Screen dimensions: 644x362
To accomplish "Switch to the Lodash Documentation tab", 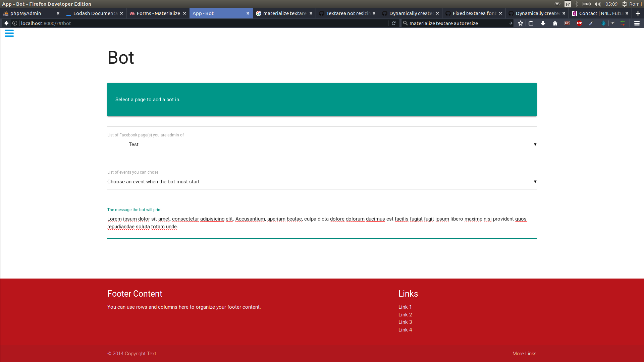I will point(95,13).
